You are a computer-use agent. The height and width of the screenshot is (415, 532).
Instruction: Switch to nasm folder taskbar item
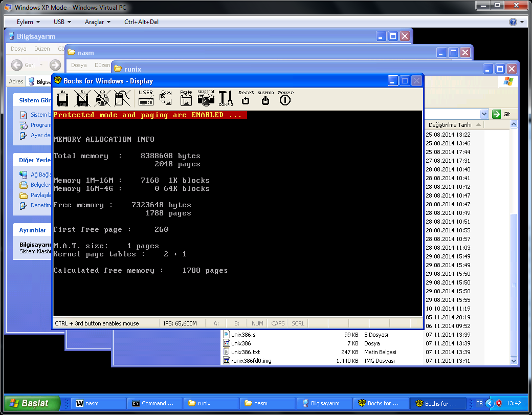tap(268, 403)
